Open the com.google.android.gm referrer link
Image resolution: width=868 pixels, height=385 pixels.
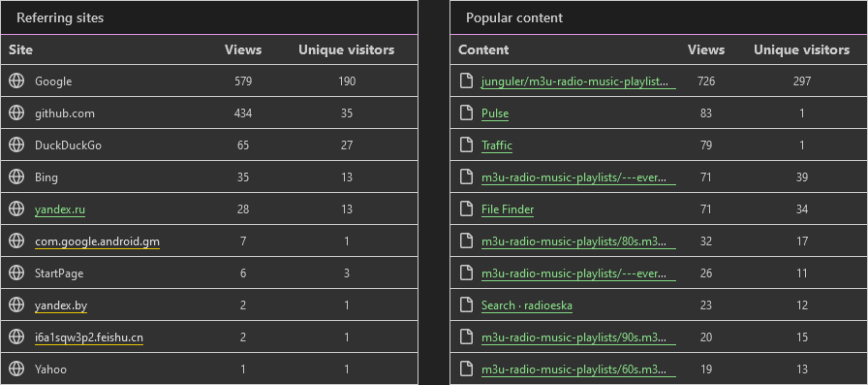[x=97, y=241]
